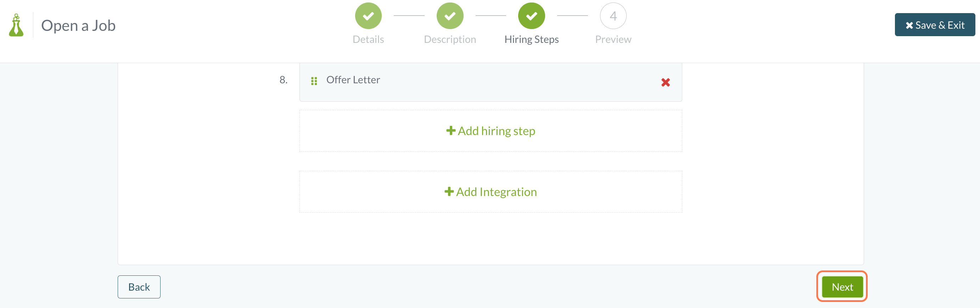Viewport: 980px width, 308px height.
Task: Grab the Offer Letter drag handle icon
Action: coord(314,81)
